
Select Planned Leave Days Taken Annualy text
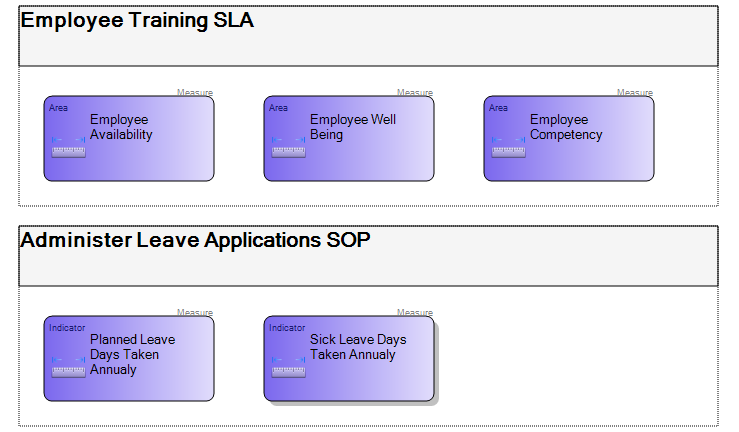point(132,355)
